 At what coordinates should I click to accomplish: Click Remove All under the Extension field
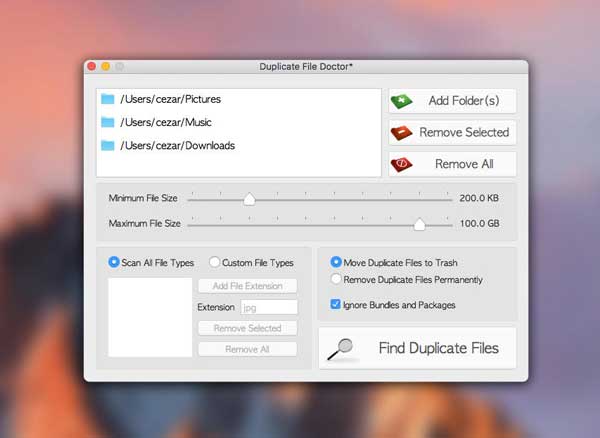(248, 349)
